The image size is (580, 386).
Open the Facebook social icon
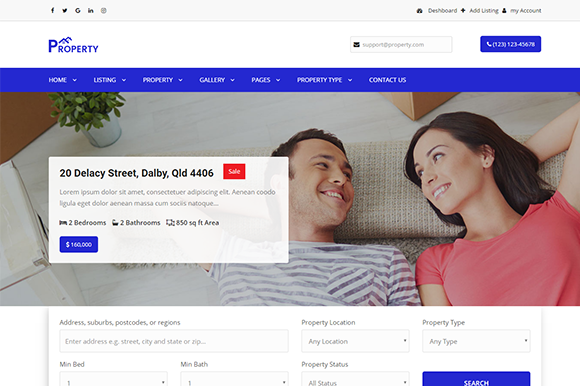[x=53, y=10]
